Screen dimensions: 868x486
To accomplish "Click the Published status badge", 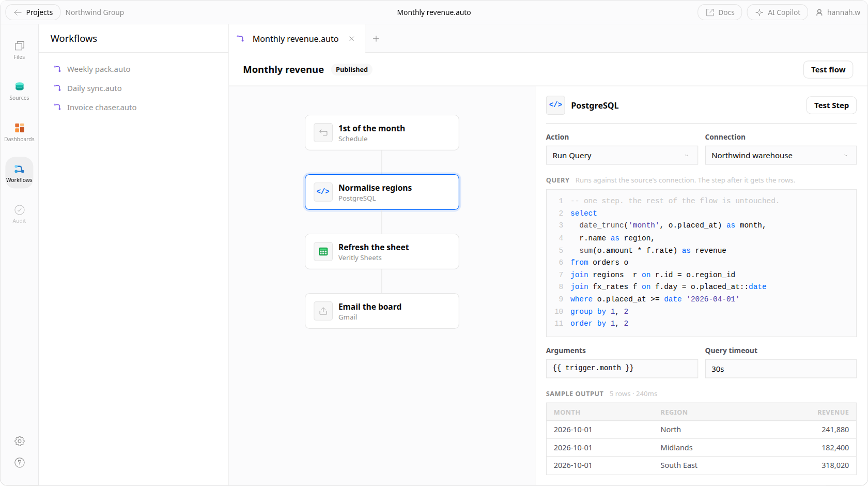I will tap(352, 70).
